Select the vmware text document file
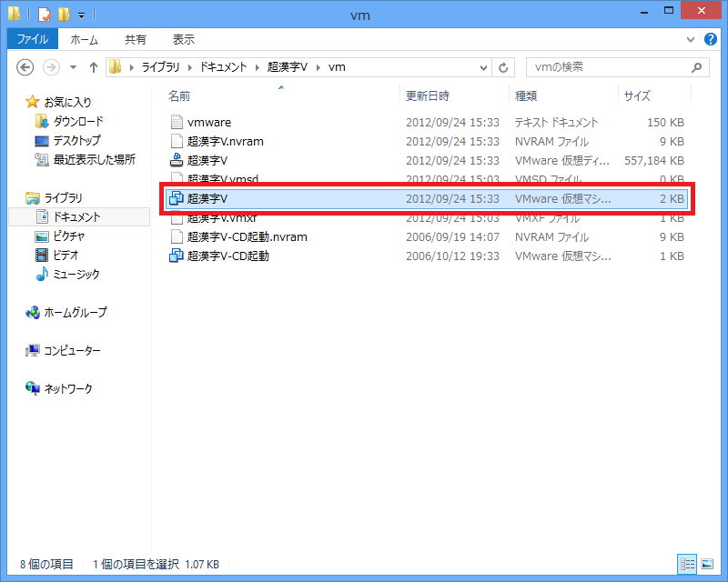 [x=208, y=122]
